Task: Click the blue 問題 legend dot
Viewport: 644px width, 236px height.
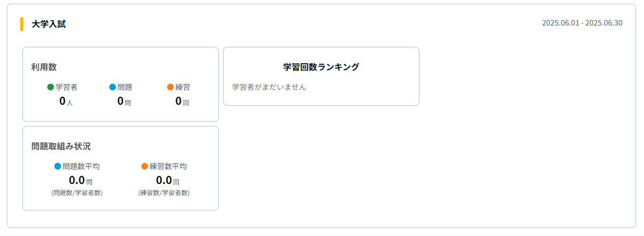Action: click(x=112, y=87)
